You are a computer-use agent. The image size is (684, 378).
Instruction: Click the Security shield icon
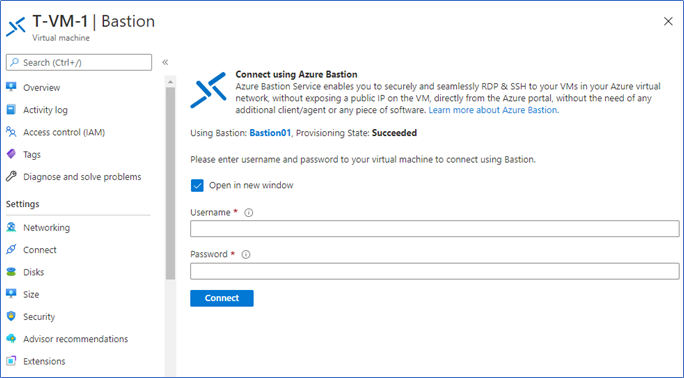(x=11, y=316)
